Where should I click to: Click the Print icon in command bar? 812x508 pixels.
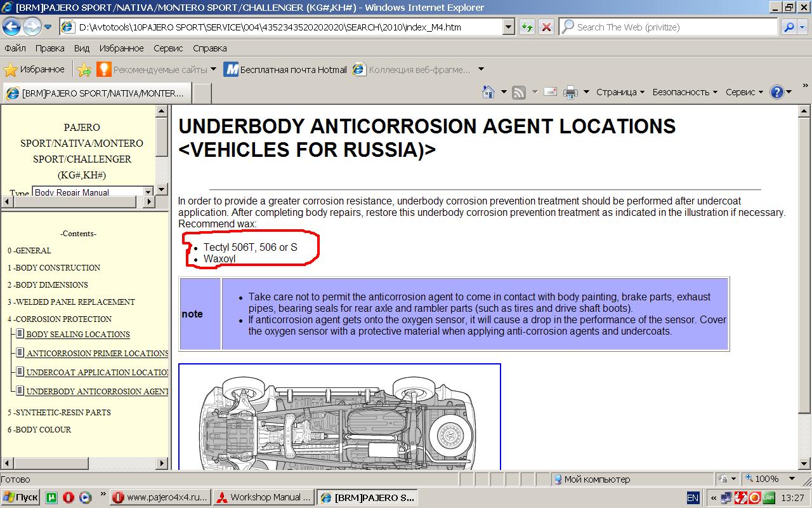tap(570, 92)
